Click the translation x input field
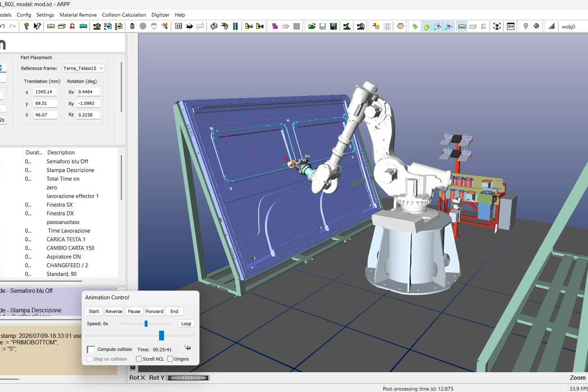 click(45, 92)
